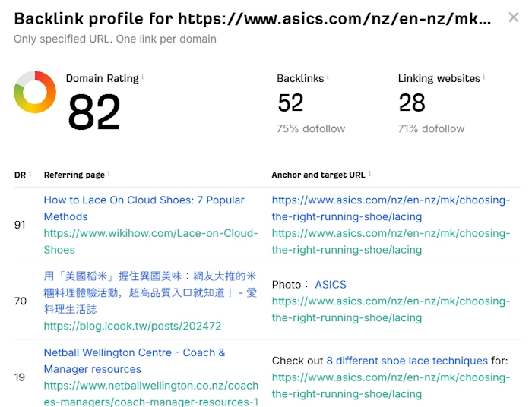
Task: Click the 'DR' column header
Action: pyautogui.click(x=20, y=175)
